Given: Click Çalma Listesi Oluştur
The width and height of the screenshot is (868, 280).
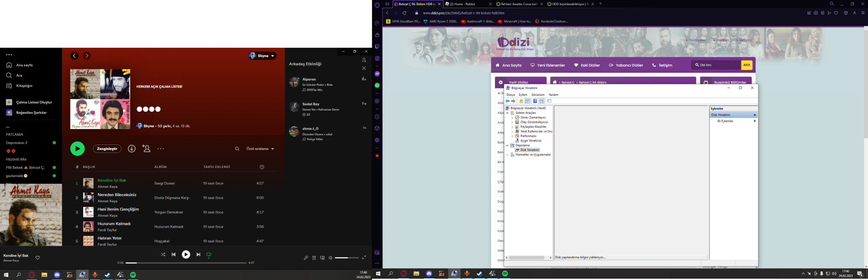Looking at the screenshot, I should (29, 102).
